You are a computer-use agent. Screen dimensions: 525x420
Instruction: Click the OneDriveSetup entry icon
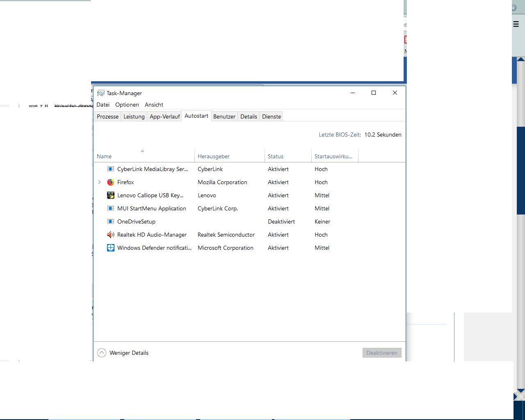(x=111, y=221)
